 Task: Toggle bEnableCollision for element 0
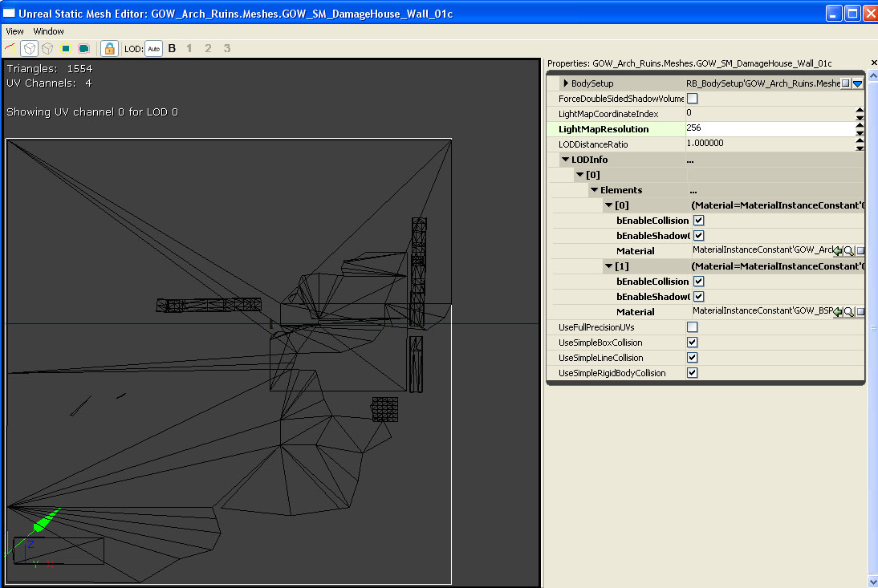point(699,221)
